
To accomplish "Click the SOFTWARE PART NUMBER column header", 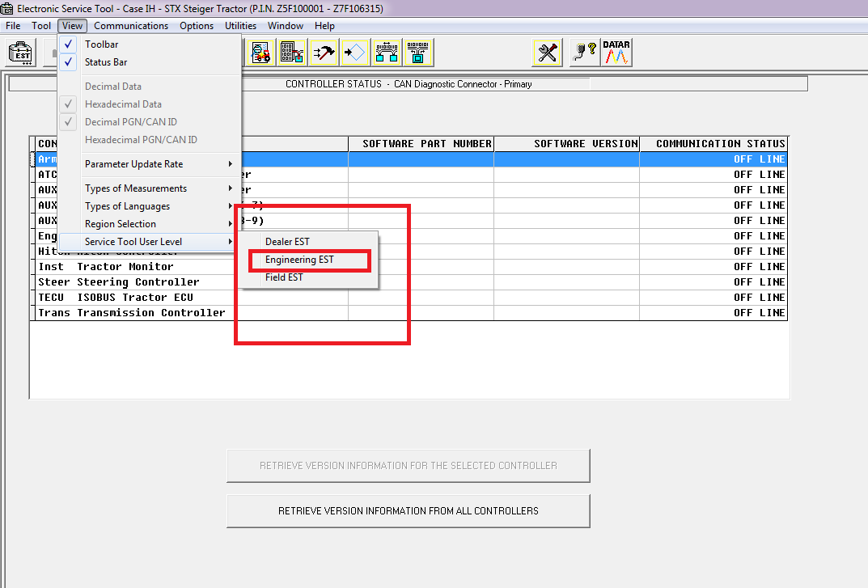I will click(421, 144).
